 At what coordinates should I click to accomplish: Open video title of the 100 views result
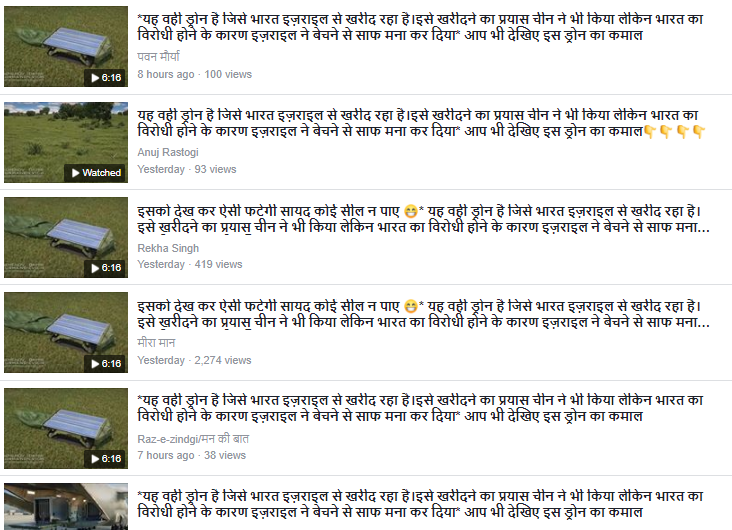[420, 27]
